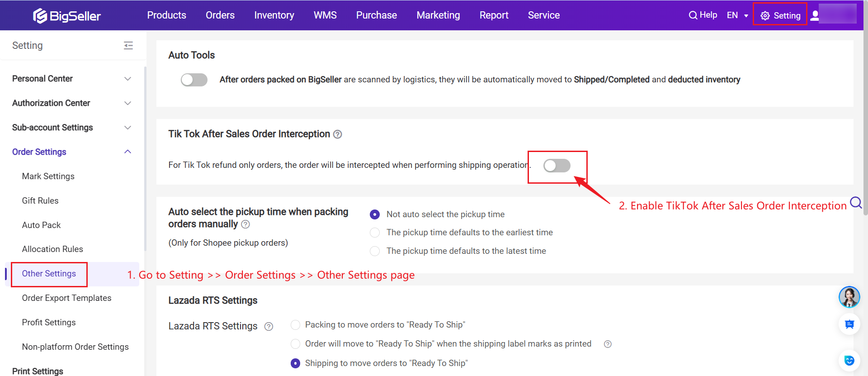
Task: Open the Marketing menu
Action: (x=438, y=15)
